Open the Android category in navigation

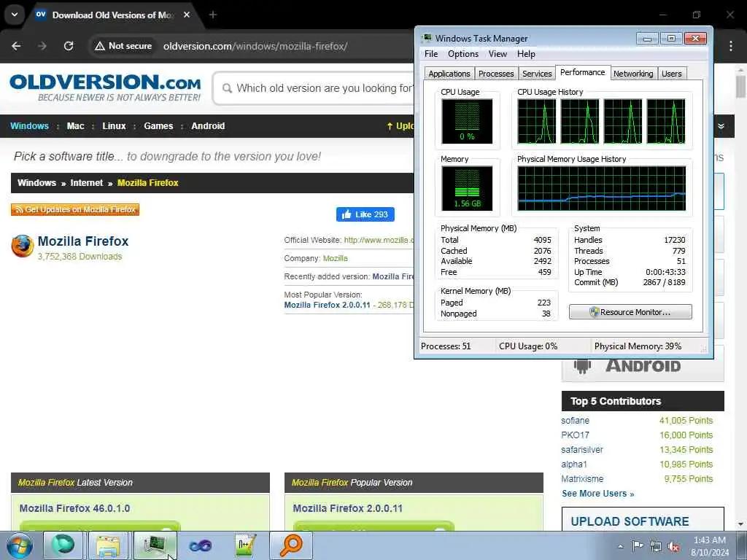point(208,126)
